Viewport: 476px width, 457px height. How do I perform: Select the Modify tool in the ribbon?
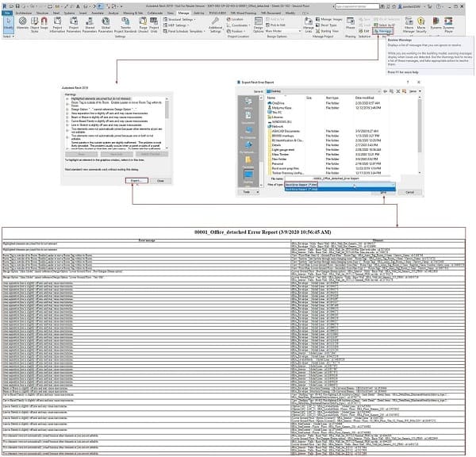(8, 24)
